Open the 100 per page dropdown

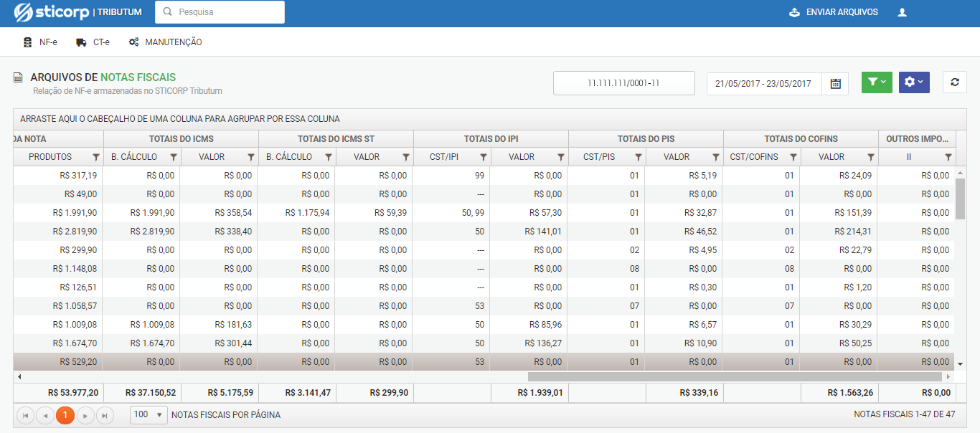click(149, 414)
